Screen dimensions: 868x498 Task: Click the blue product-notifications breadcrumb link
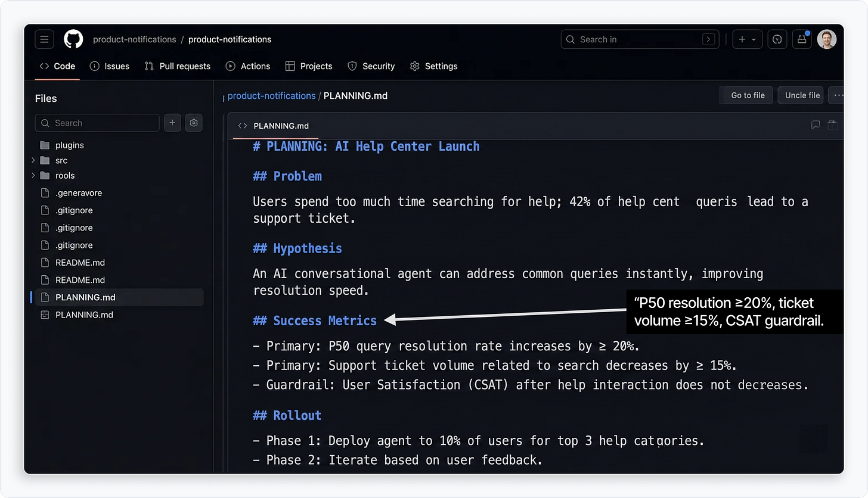pyautogui.click(x=272, y=96)
